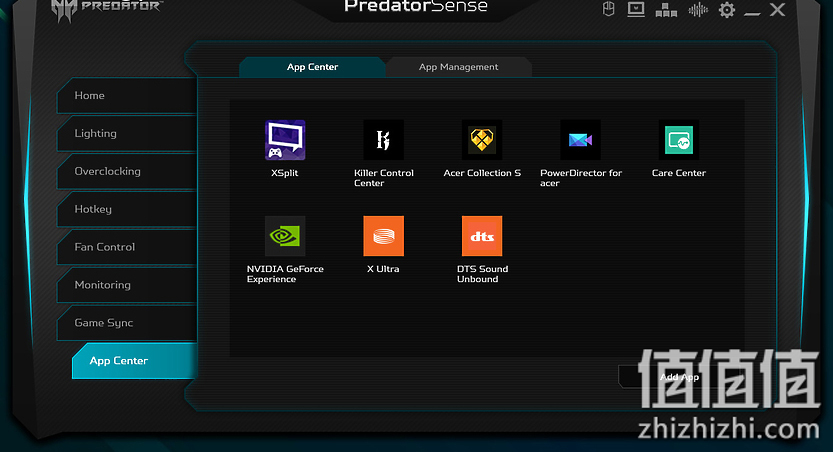Click the Predator logo
Viewport: 833px width, 452px height.
click(107, 9)
